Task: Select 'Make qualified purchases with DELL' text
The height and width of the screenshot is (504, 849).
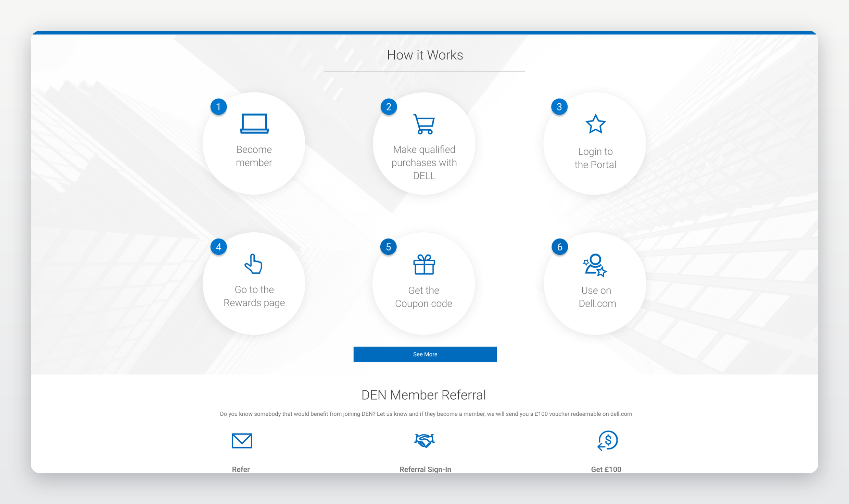Action: 424,163
